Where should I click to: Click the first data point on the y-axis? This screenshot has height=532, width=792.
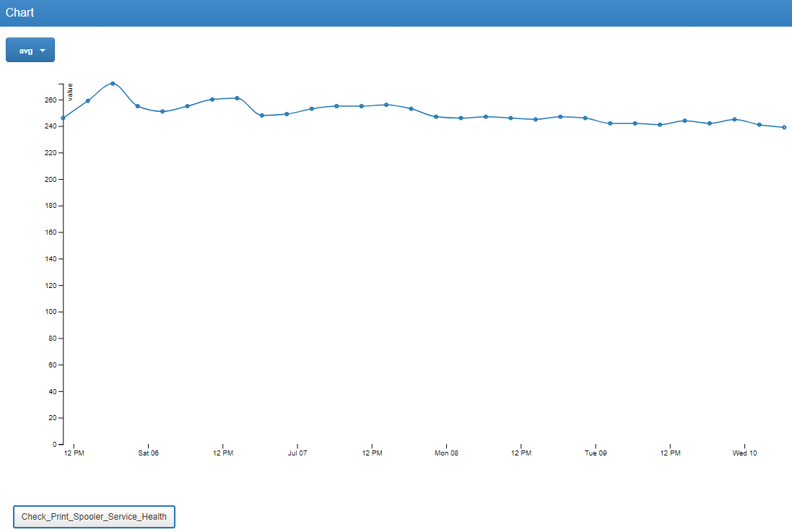[x=63, y=118]
